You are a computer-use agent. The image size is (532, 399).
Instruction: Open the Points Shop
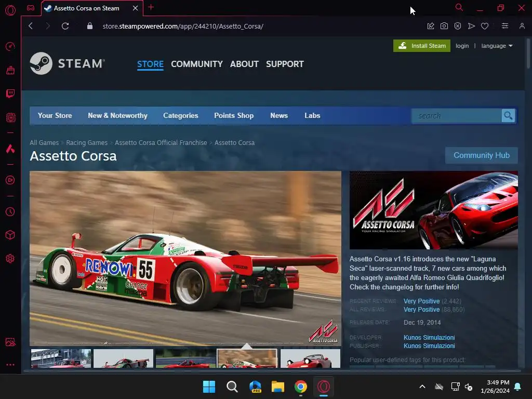[234, 116]
